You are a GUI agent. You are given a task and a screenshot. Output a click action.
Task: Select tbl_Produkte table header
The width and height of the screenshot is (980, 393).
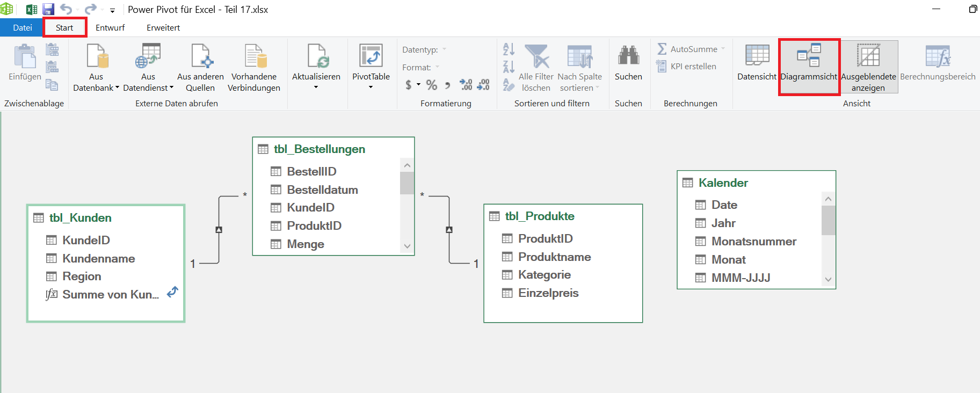click(563, 216)
